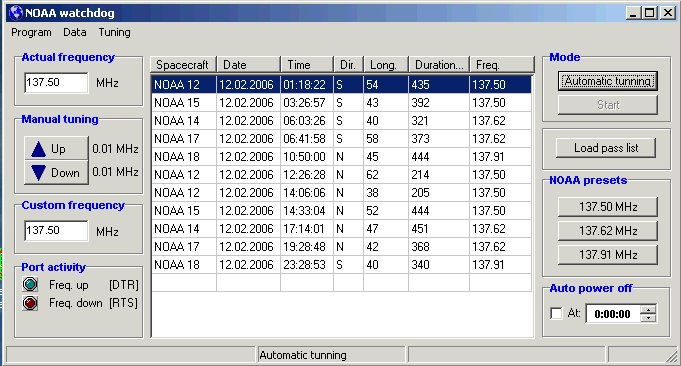Sort pass list by Duration column header
This screenshot has height=366, width=681.
click(x=439, y=65)
